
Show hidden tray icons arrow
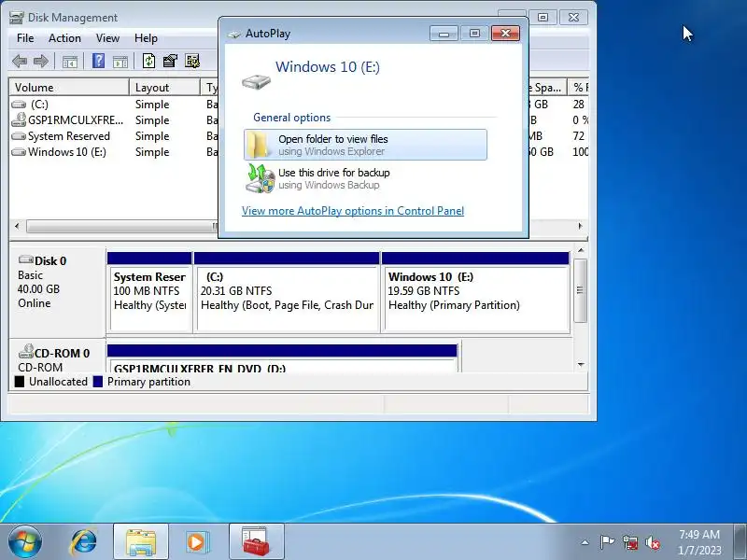[585, 542]
